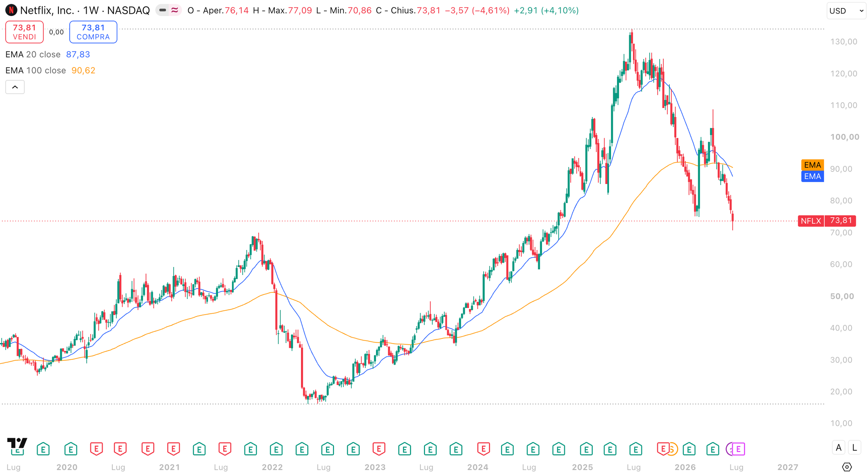Image resolution: width=868 pixels, height=476 pixels.
Task: Click the blue COMPRA buy button
Action: (x=93, y=32)
